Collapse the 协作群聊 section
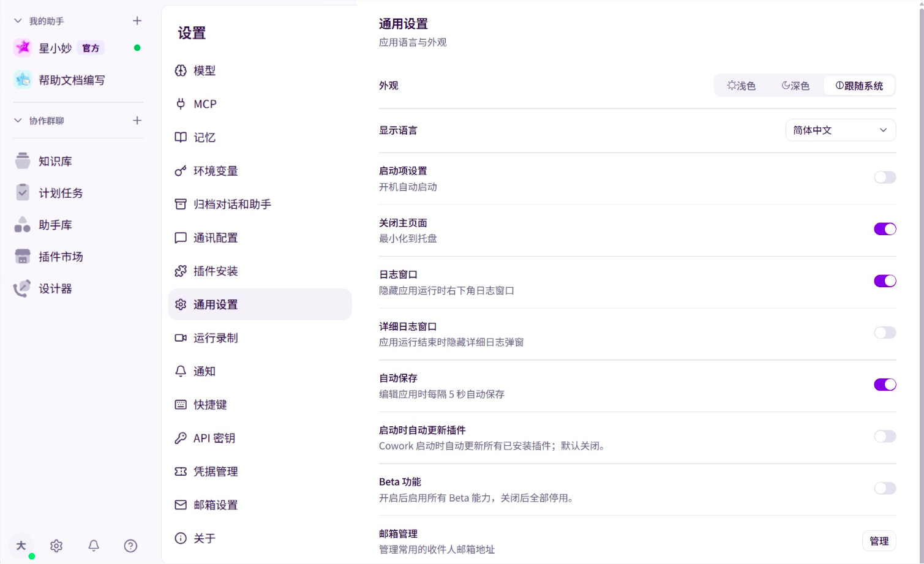This screenshot has width=924, height=564. (x=18, y=121)
